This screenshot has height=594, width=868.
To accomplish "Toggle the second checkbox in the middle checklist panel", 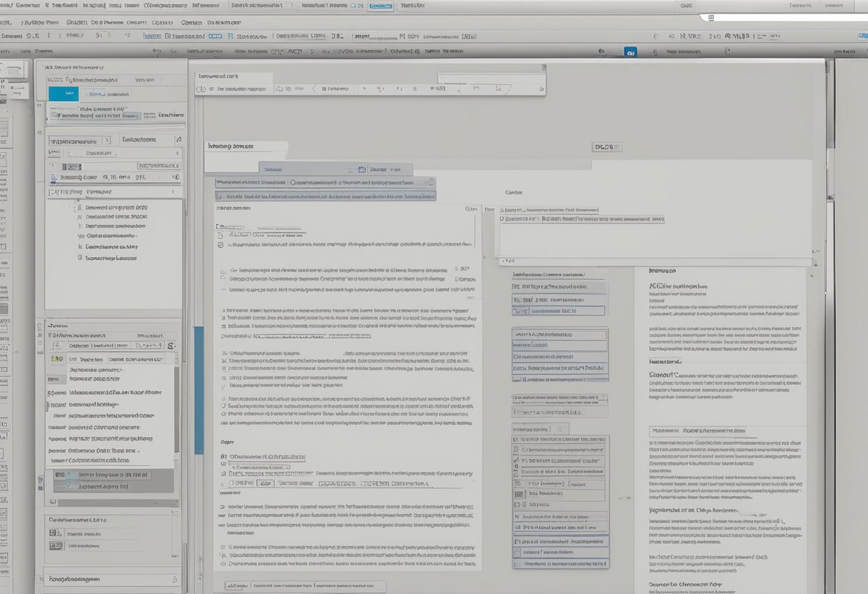I will tap(517, 461).
